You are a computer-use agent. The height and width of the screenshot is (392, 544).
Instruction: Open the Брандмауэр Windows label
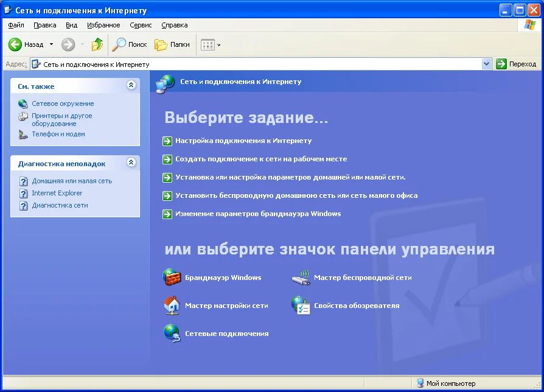[x=223, y=278]
